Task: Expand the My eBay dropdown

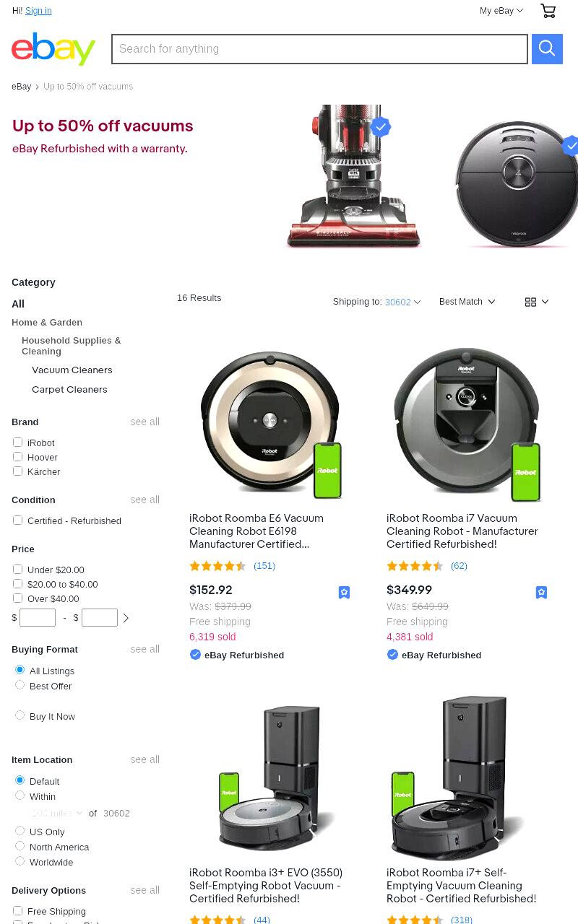Action: pyautogui.click(x=501, y=11)
